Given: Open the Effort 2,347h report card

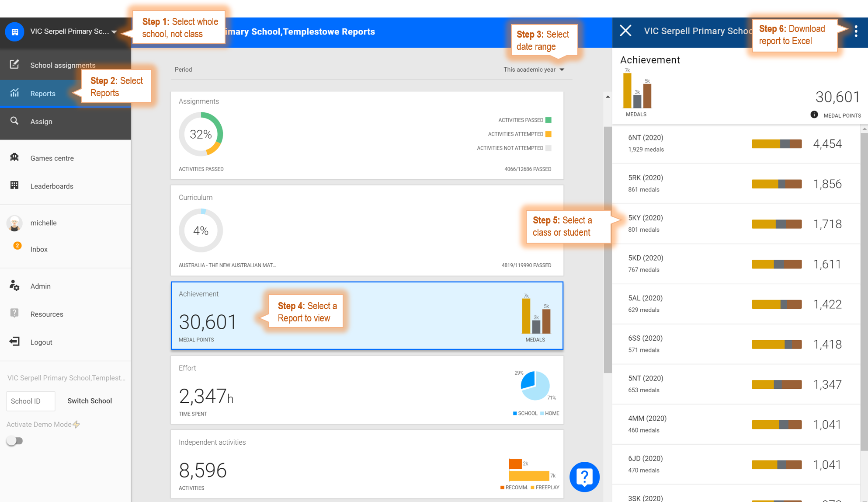Looking at the screenshot, I should 367,390.
